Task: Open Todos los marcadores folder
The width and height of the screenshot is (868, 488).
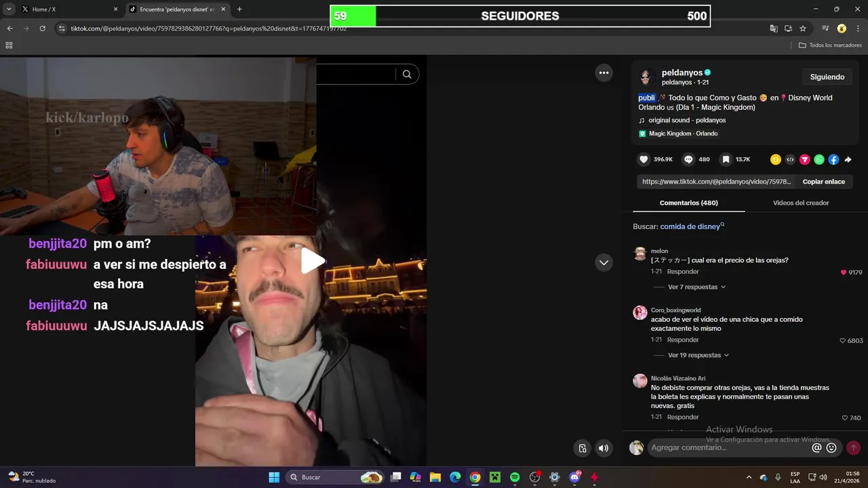Action: pos(830,45)
